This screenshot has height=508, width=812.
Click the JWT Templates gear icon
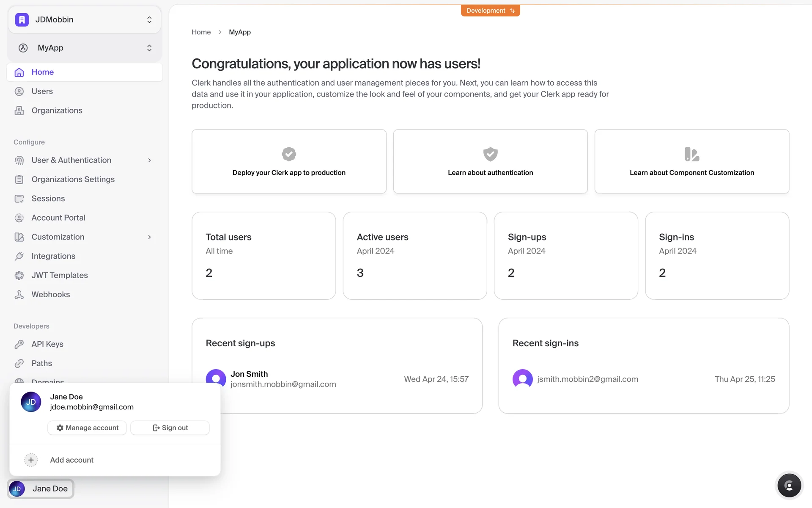[x=19, y=276]
